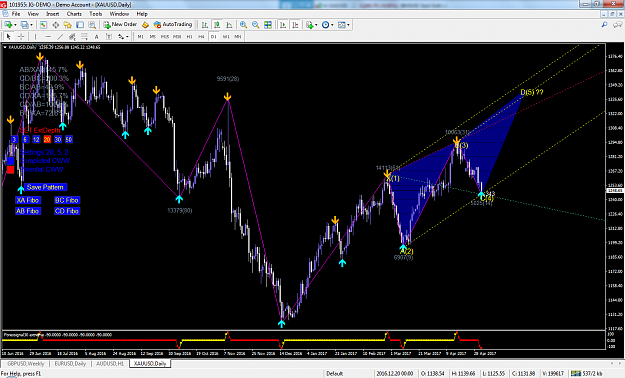Switch to the AUDUSD,H1 chart tab
The height and width of the screenshot is (378, 625).
[110, 364]
